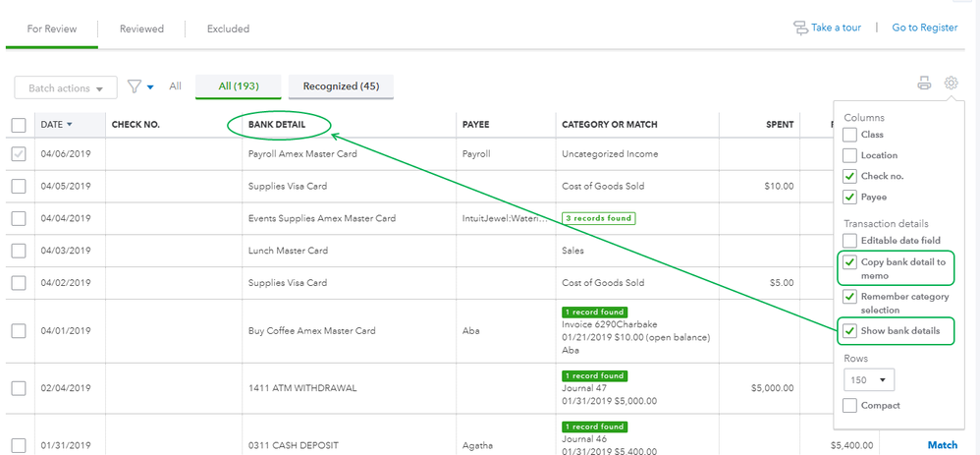Click the Take a tour icon
The width and height of the screenshot is (980, 455).
800,28
